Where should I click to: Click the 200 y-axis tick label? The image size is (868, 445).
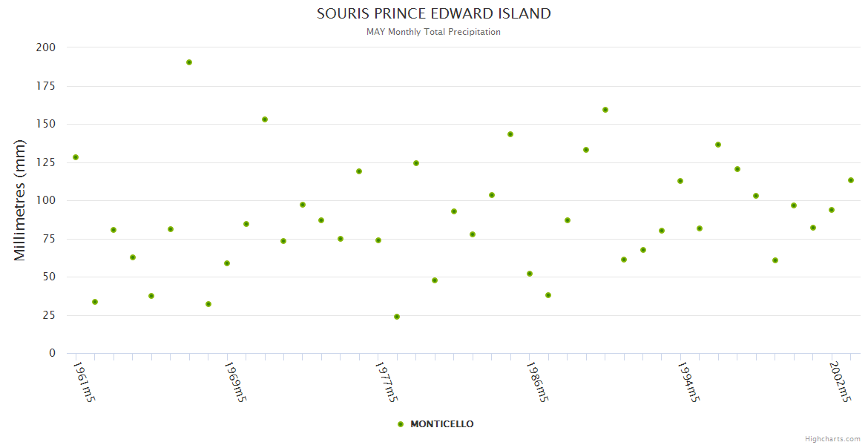(x=46, y=47)
